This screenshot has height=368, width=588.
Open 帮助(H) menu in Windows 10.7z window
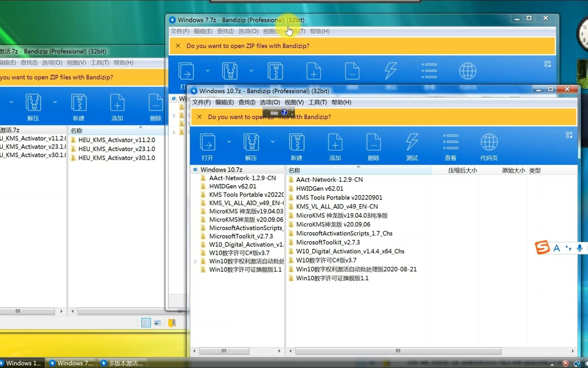click(x=341, y=102)
